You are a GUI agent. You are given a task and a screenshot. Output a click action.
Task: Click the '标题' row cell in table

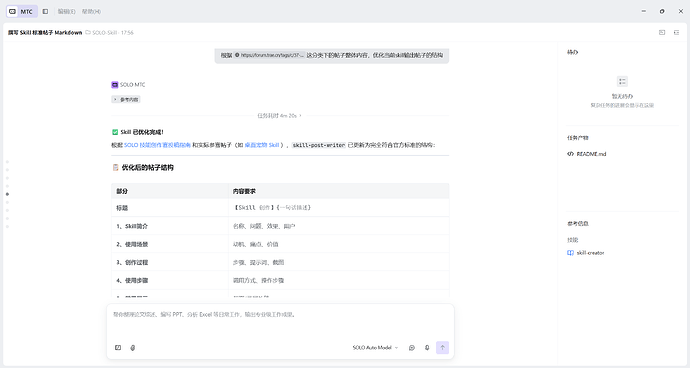[x=170, y=208]
